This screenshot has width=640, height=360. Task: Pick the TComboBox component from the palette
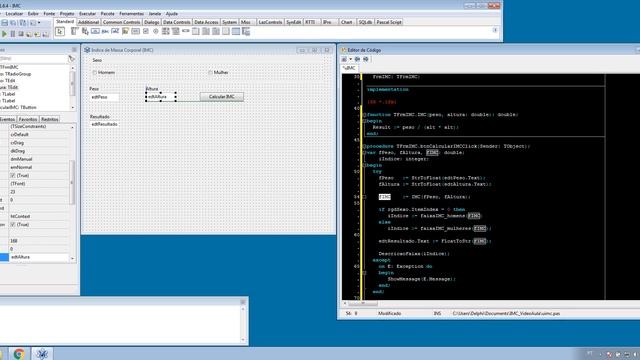point(176,31)
